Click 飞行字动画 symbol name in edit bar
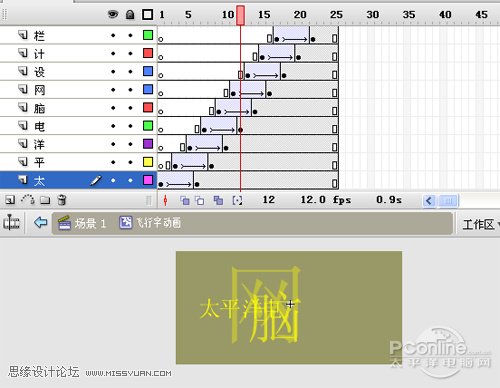This screenshot has height=388, width=500. click(x=159, y=223)
